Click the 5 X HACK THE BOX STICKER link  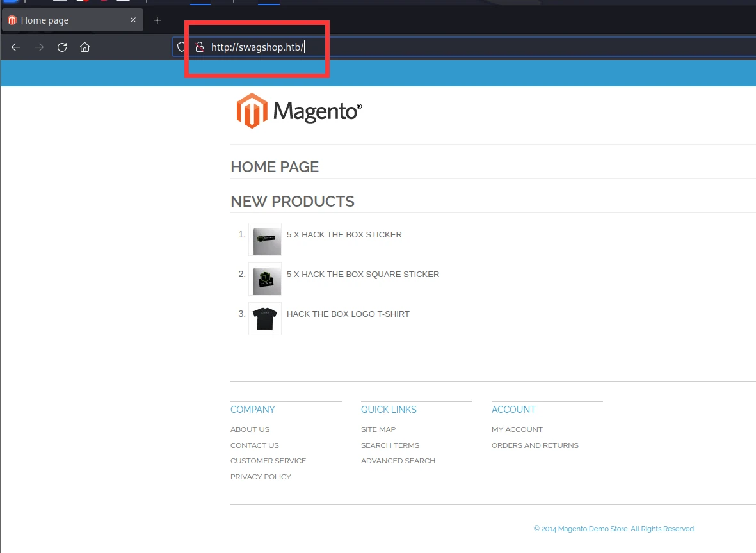(x=344, y=235)
